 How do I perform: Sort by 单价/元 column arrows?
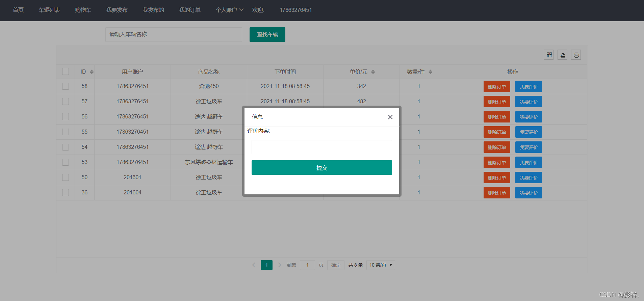(373, 72)
